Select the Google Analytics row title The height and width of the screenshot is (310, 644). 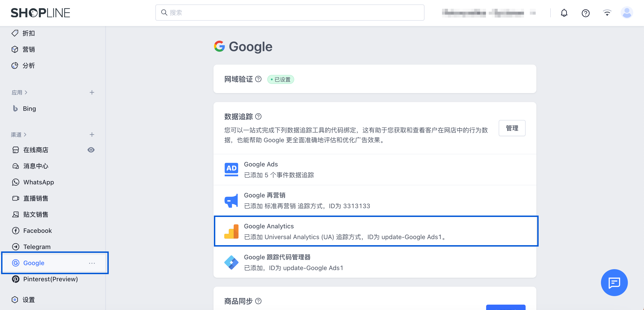pyautogui.click(x=269, y=226)
